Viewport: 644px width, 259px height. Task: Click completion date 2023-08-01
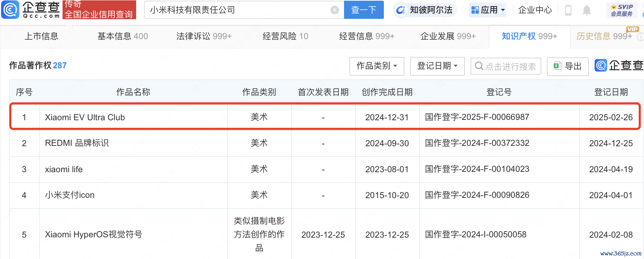(x=387, y=169)
